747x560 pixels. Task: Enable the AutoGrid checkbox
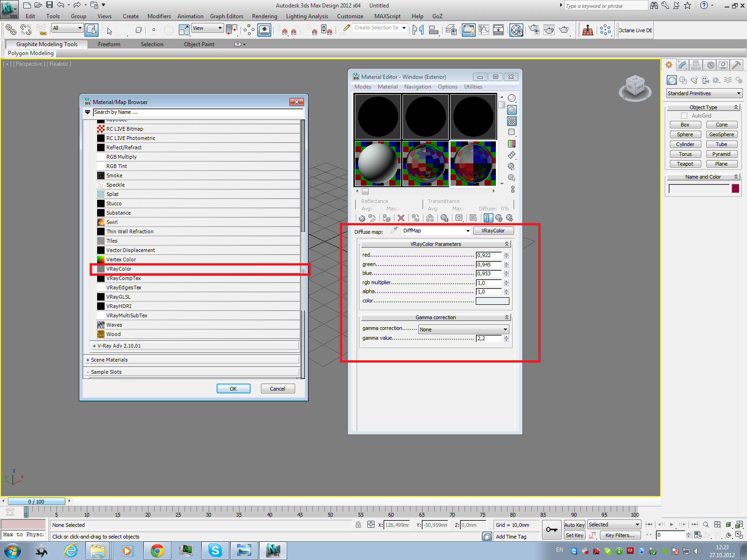tap(684, 116)
